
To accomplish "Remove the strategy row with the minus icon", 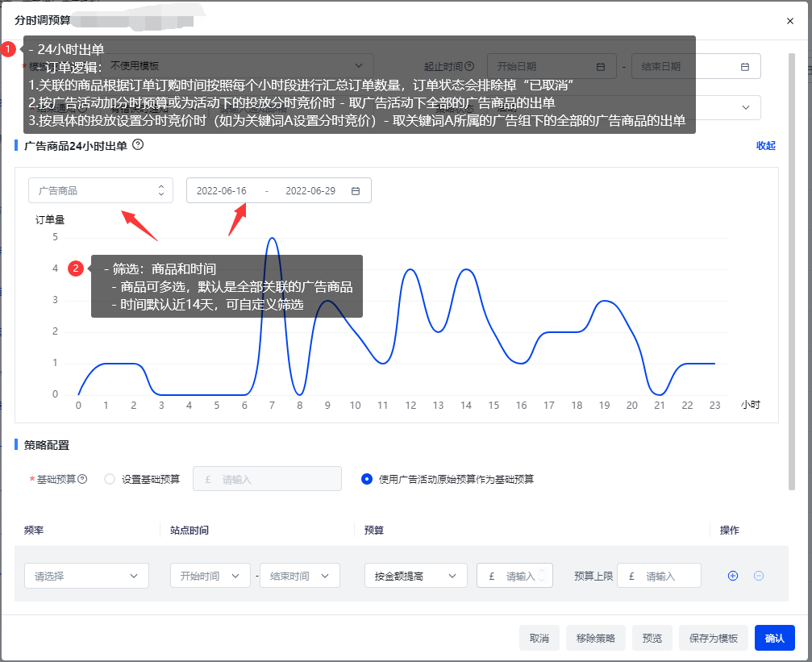I will point(759,576).
